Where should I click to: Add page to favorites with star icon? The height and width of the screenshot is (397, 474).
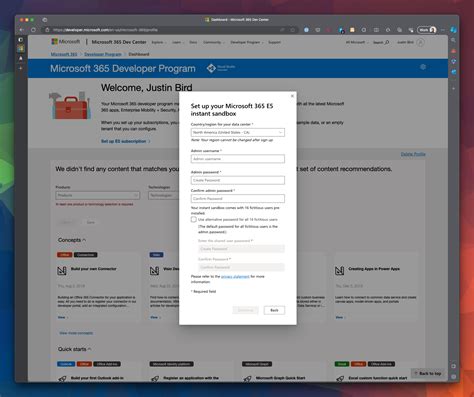[293, 30]
